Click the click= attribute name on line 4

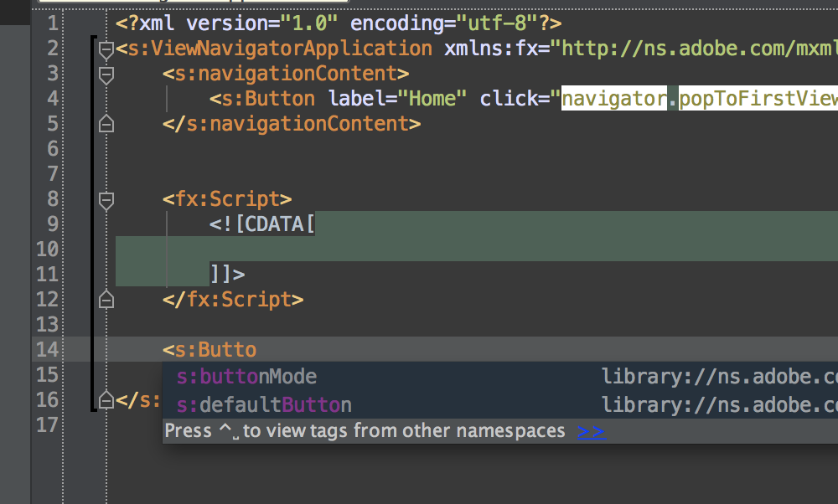[x=514, y=98]
